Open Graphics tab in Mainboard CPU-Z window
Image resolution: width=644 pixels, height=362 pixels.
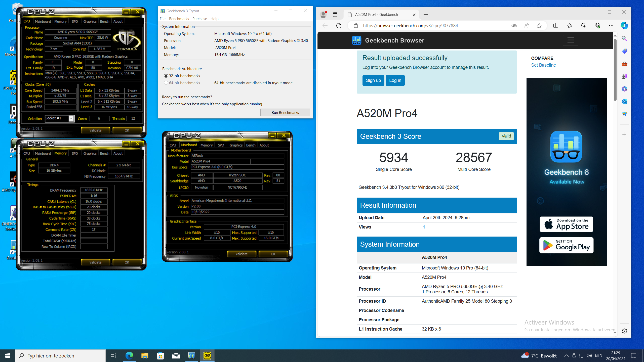coord(236,145)
